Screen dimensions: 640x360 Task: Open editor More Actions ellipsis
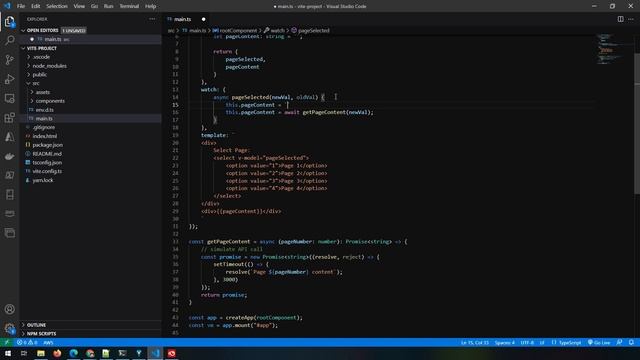click(631, 19)
